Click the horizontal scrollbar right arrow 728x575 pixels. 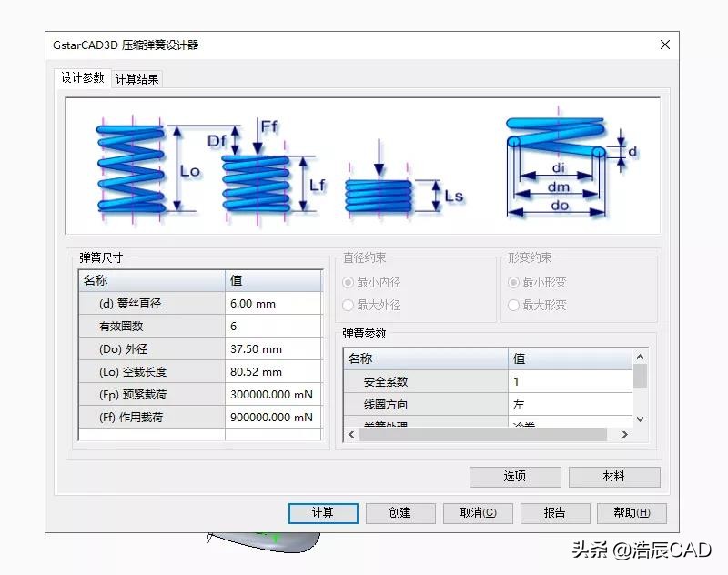[x=625, y=434]
